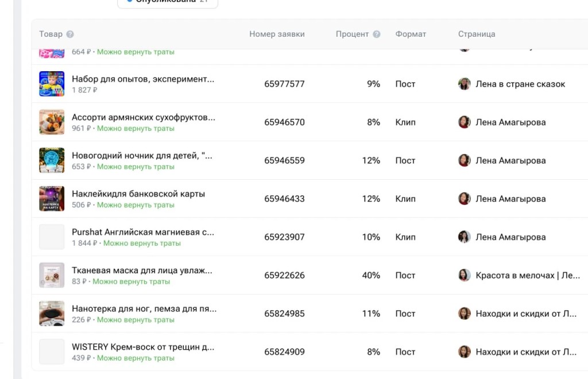The height and width of the screenshot is (379, 588).
Task: Click avatar in request 65946570 row
Action: pyautogui.click(x=464, y=122)
